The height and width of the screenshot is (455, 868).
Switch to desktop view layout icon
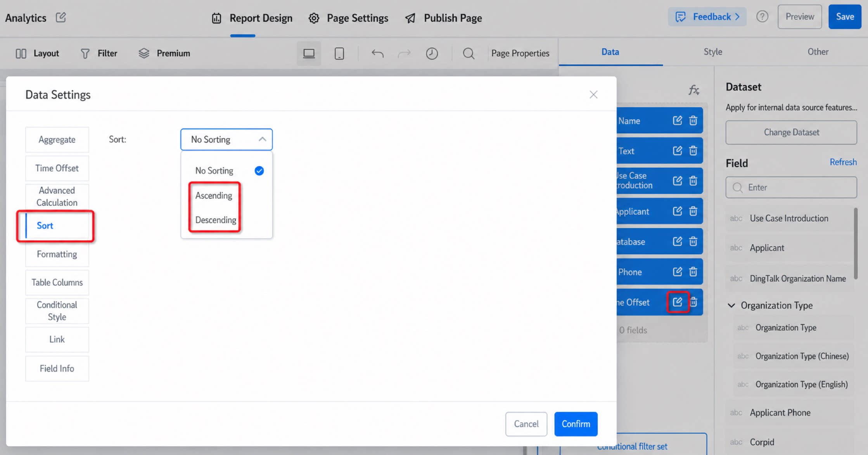(309, 53)
